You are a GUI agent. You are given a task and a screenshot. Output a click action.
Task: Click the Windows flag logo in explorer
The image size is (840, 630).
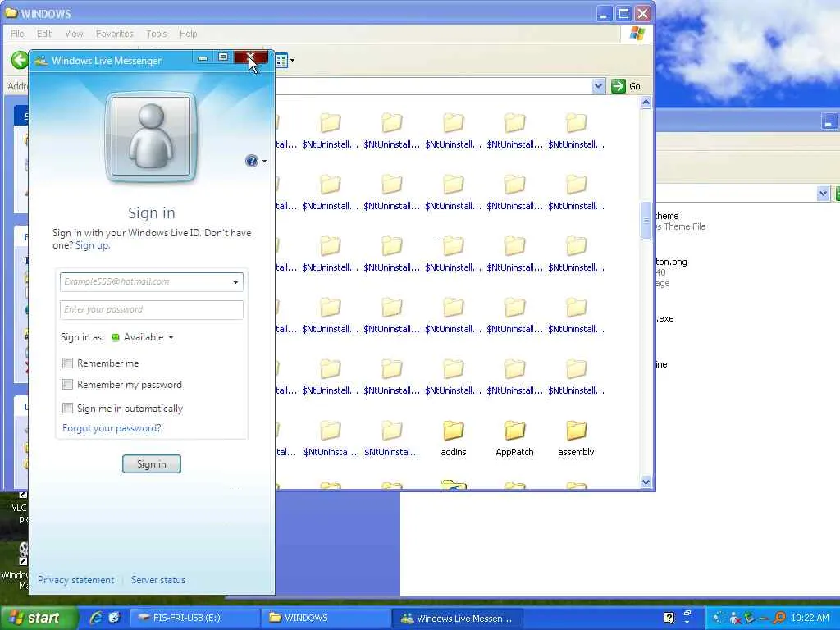tap(637, 33)
